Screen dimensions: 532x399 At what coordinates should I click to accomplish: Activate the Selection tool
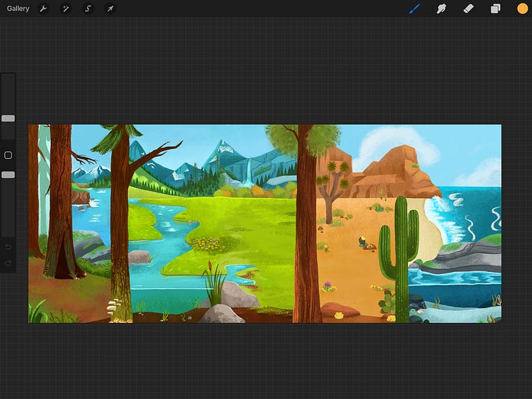tap(88, 8)
